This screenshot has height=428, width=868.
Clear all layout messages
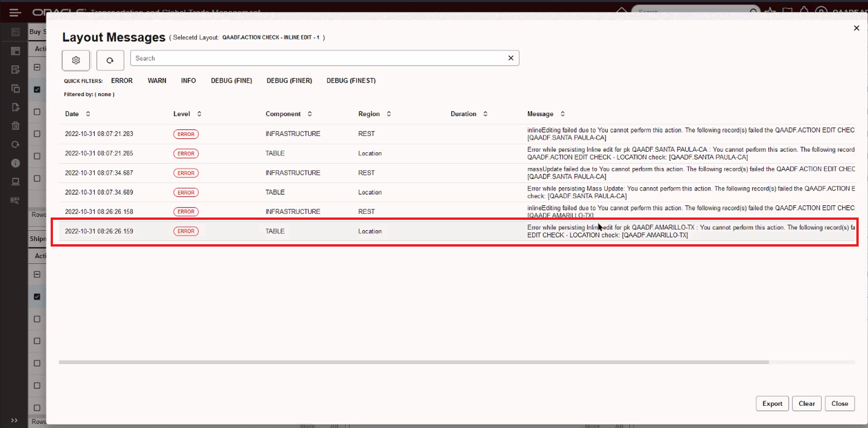(x=806, y=403)
